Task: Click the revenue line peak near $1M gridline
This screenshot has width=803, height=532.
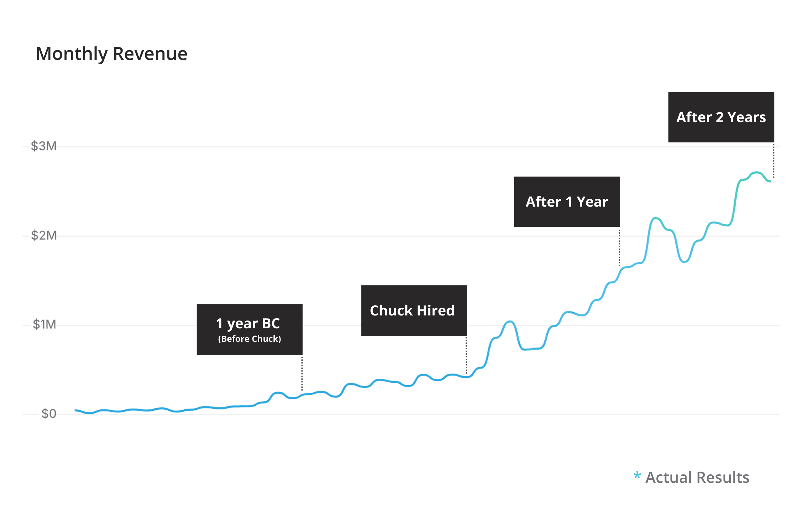Action: pos(509,321)
